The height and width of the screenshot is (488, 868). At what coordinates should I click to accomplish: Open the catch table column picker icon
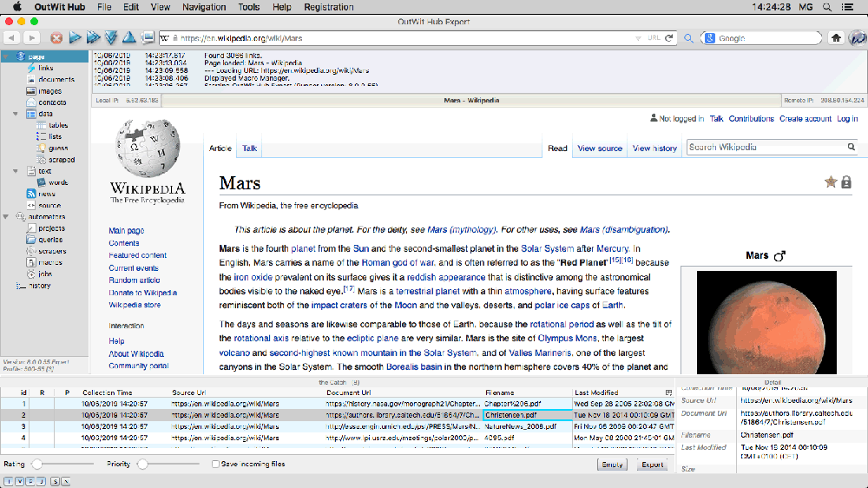click(668, 392)
